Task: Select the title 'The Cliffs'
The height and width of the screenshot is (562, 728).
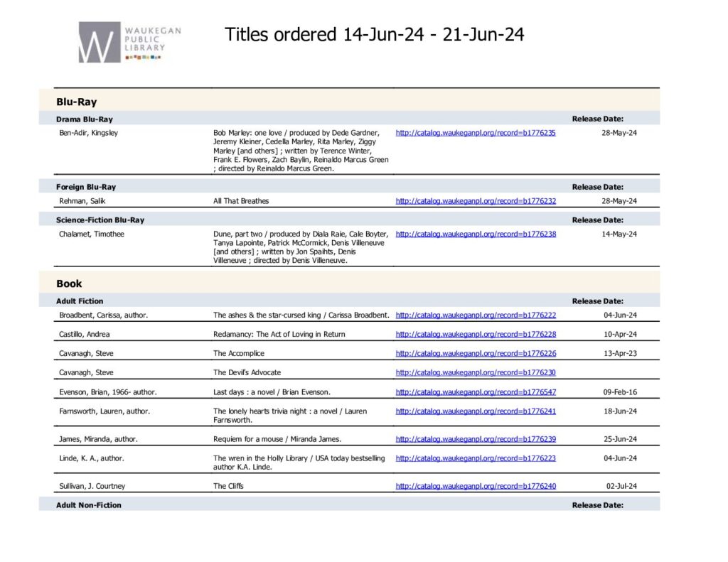Action: [228, 486]
